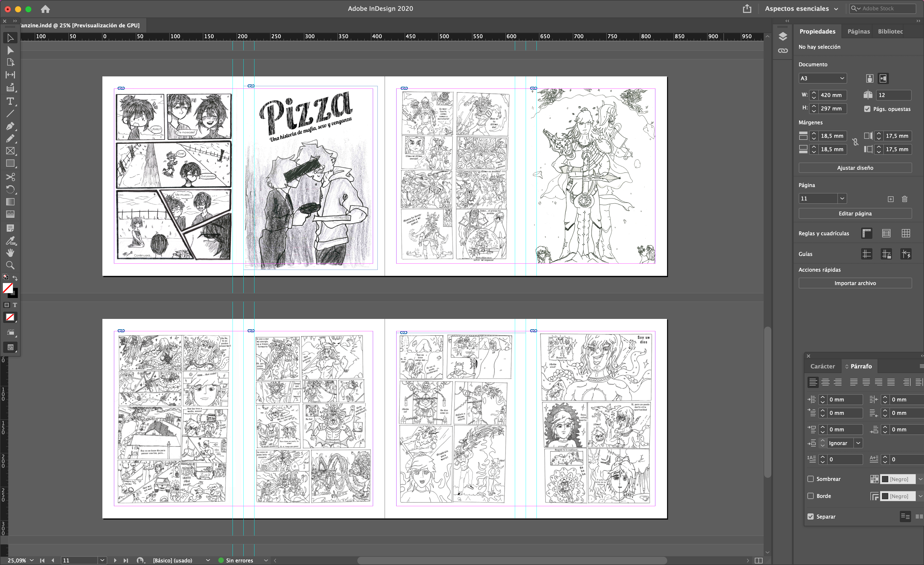Switch to the Carácter tab

[x=822, y=366]
